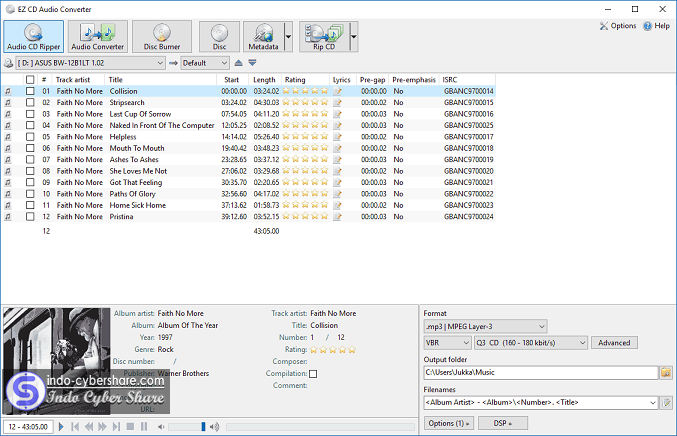Pause playback

pyautogui.click(x=144, y=427)
